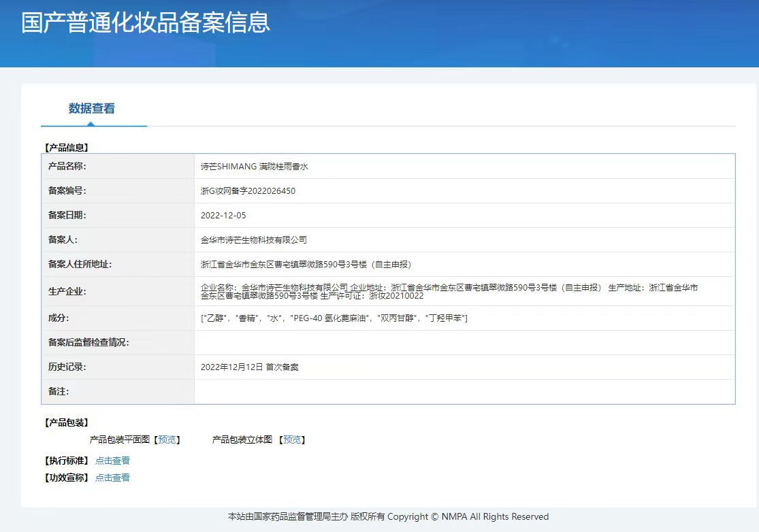Select the product name 诗芒SHIMANG 满陇桂雨香水
This screenshot has height=532, width=759.
[255, 167]
